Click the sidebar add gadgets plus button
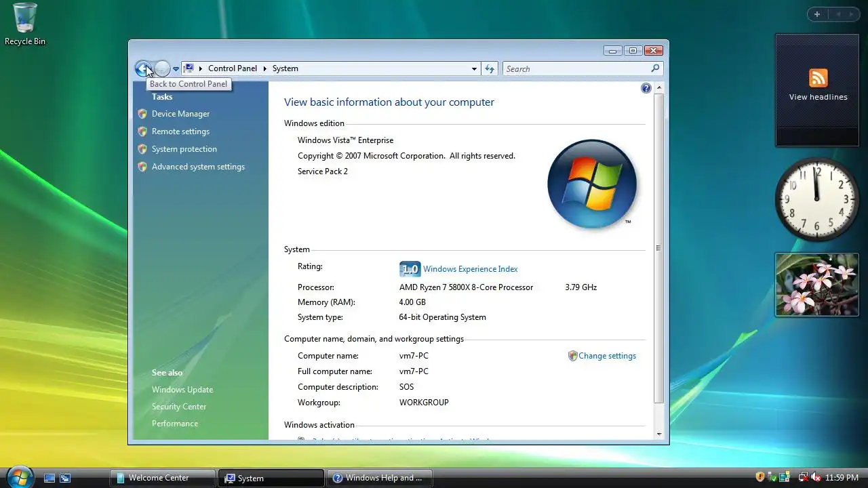Viewport: 868px width, 488px height. tap(817, 14)
